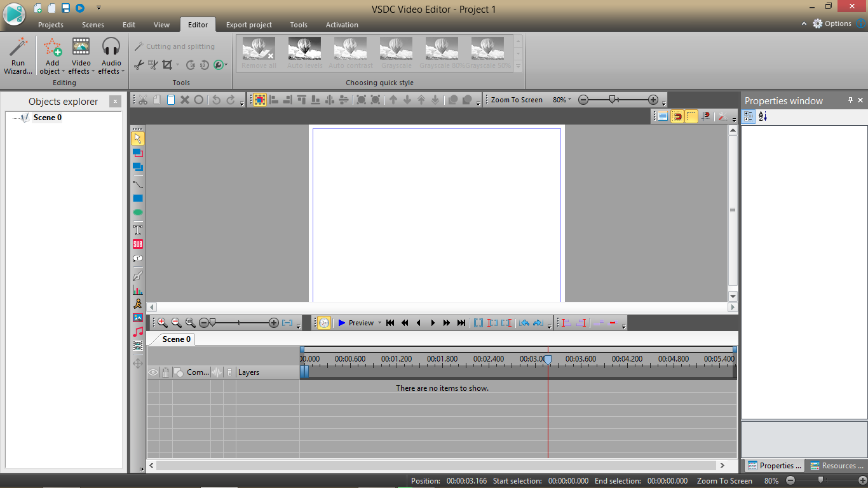Open the chart tool
868x488 pixels.
click(x=138, y=289)
